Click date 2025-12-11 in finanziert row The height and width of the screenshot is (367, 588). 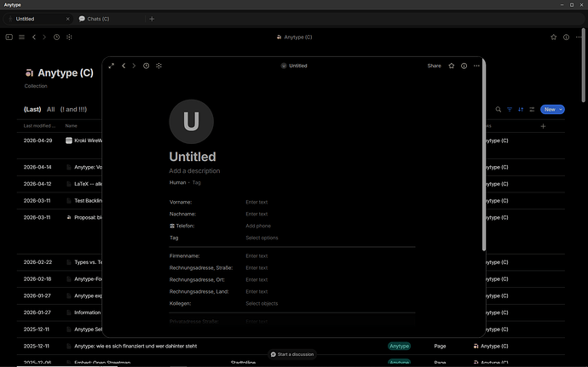coord(37,346)
